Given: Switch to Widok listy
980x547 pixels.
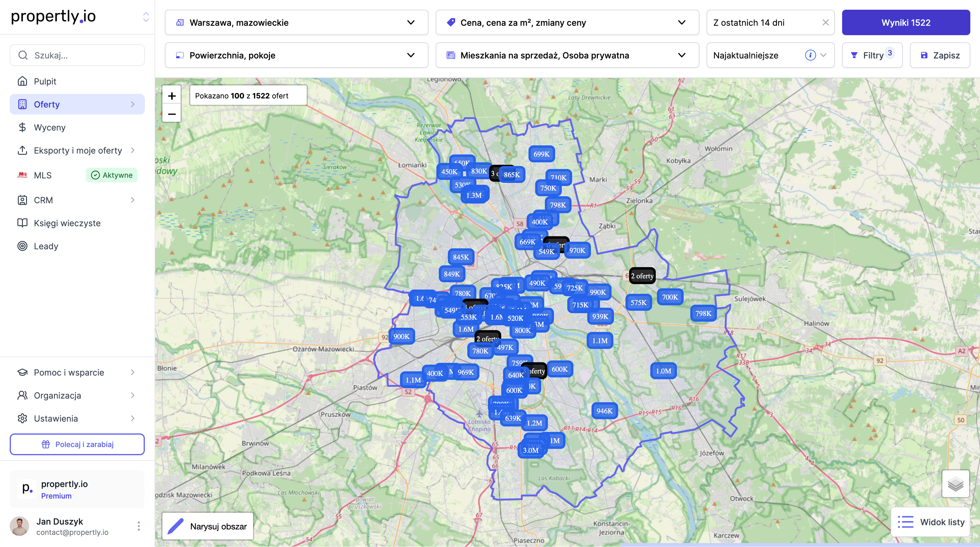Looking at the screenshot, I should (x=931, y=522).
